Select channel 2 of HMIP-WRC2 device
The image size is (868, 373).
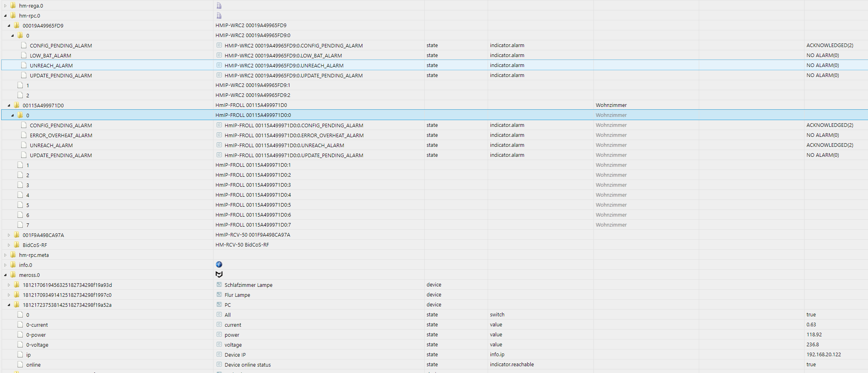click(x=28, y=95)
